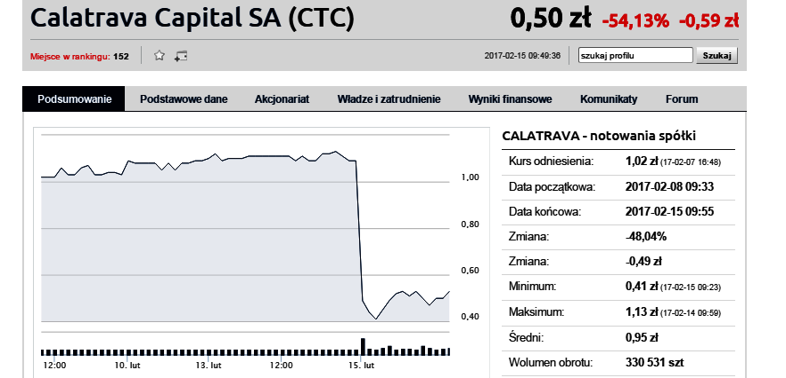Select the Kurs odniesienia value 1,02 zł
This screenshot has height=378, width=786.
tap(642, 161)
